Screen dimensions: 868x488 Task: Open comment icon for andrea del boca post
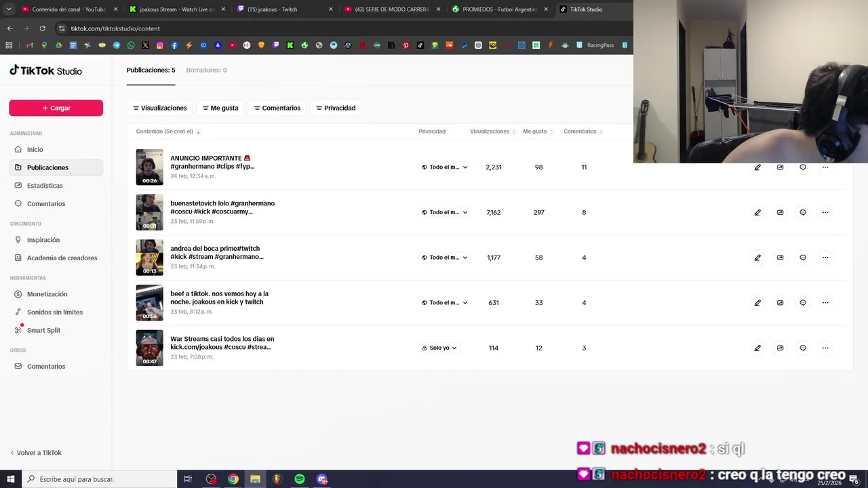(x=803, y=258)
